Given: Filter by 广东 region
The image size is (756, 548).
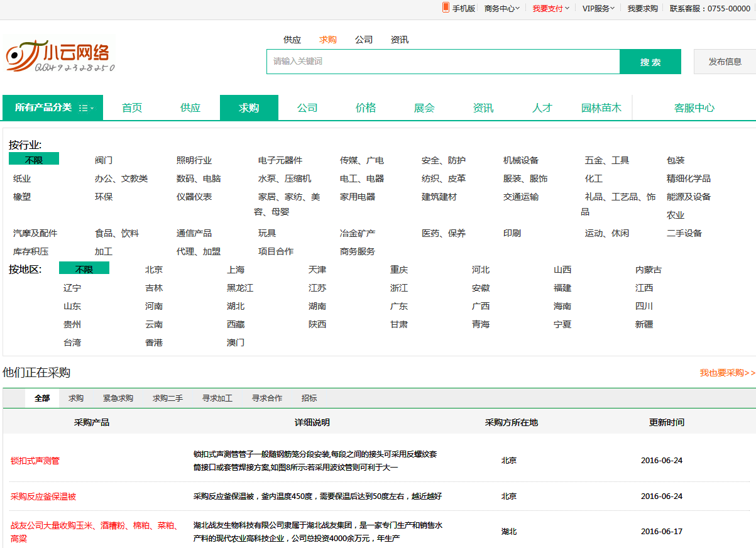Looking at the screenshot, I should click(x=399, y=306).
